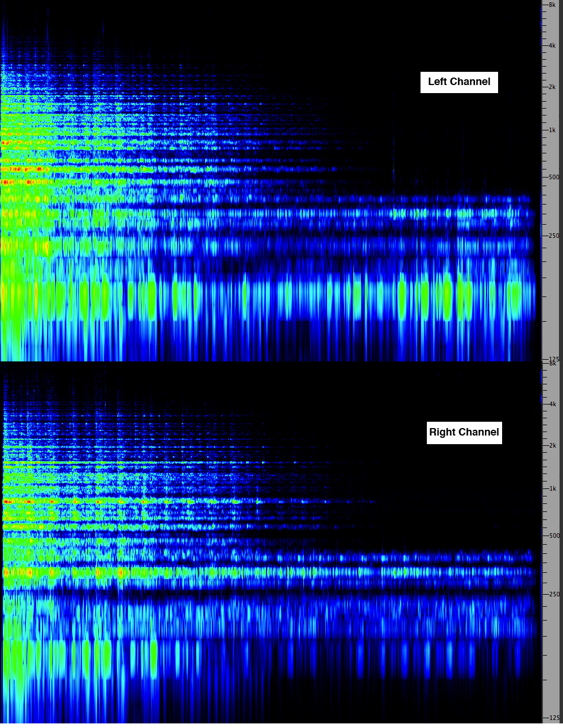Click the 2k mark on left channel scale
The height and width of the screenshot is (728, 563).
click(552, 87)
